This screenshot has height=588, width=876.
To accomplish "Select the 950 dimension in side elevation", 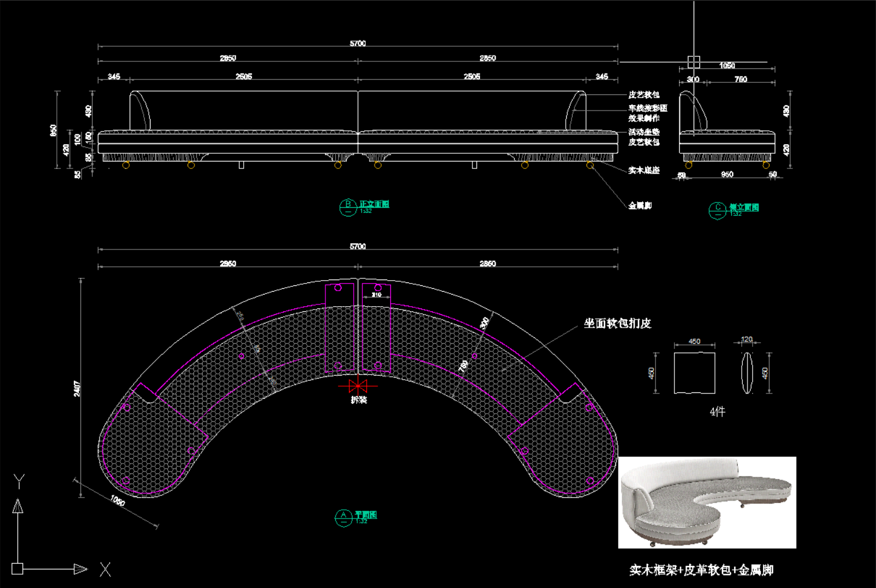I will (727, 174).
